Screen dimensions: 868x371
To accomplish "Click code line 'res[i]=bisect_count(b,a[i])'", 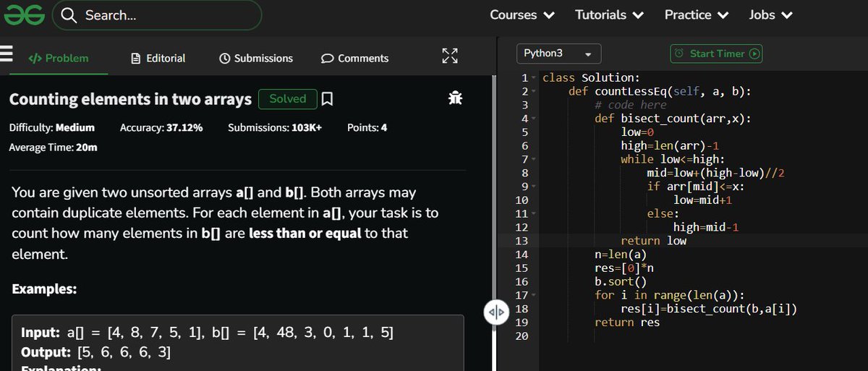I will (x=709, y=309).
